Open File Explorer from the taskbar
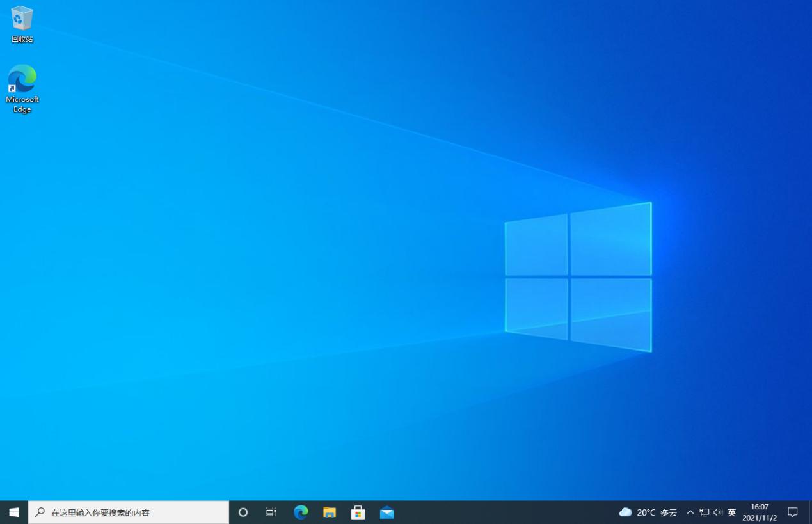The width and height of the screenshot is (812, 524). 329,512
